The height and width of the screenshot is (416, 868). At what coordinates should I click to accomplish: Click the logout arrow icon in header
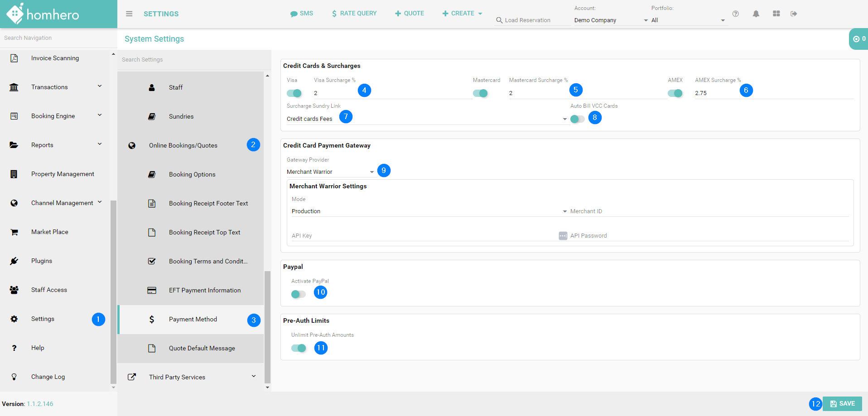[x=794, y=14]
